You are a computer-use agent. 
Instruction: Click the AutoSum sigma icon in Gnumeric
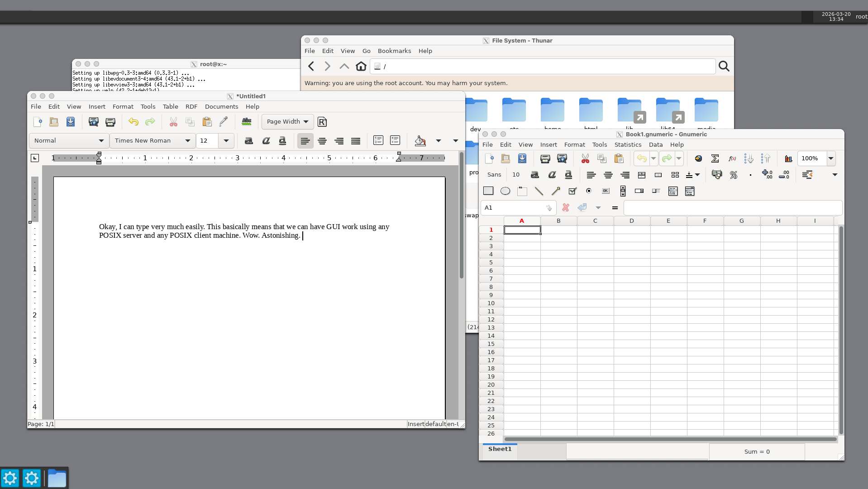[715, 158]
